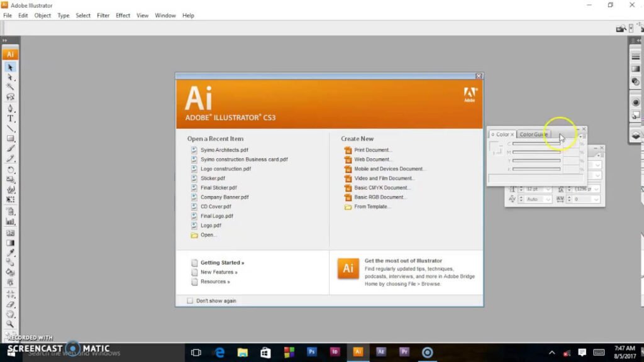Screen dimensions: 644x362
Task: Select the Eraser tool
Action: pyautogui.click(x=10, y=305)
